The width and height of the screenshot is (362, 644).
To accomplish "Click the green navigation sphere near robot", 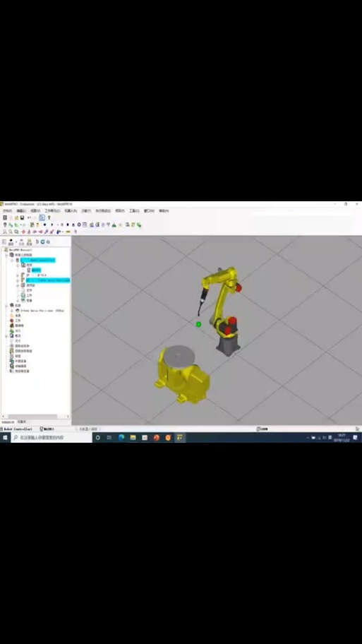I will coord(199,324).
